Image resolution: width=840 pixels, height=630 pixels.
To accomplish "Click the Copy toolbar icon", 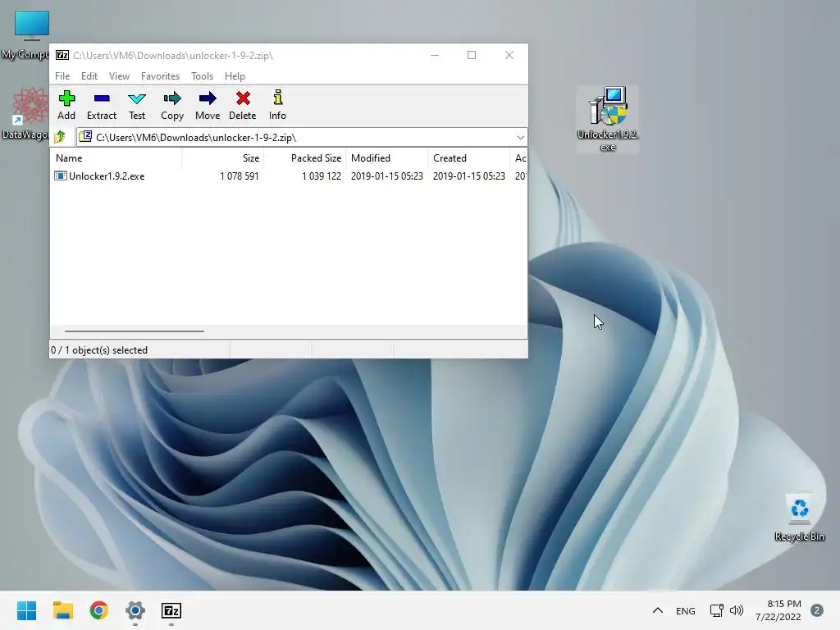I will coord(172,105).
